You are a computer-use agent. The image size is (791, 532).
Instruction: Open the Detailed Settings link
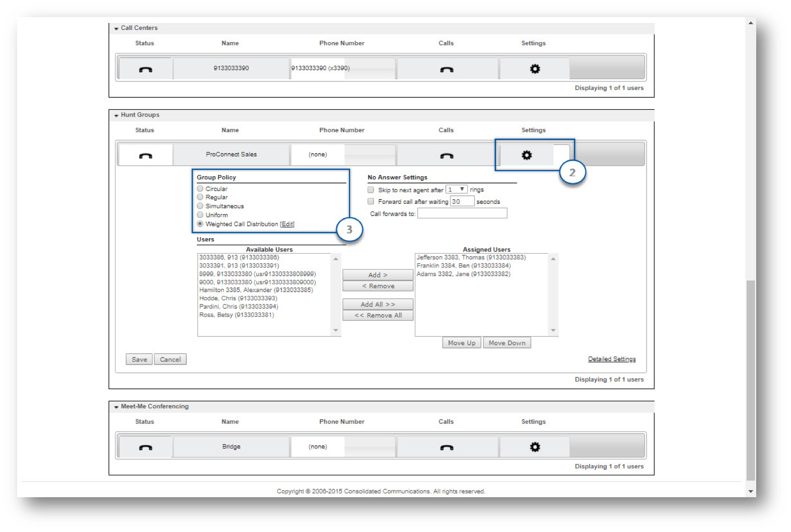[612, 359]
